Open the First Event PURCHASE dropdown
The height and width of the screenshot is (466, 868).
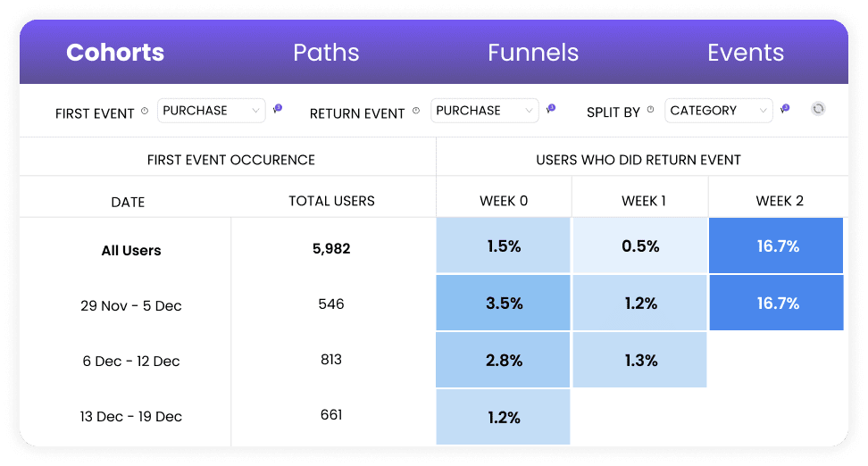(212, 111)
